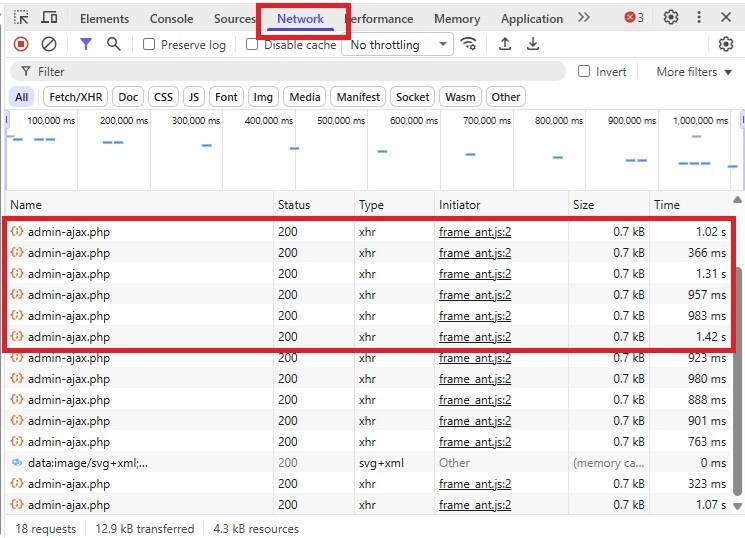Sort requests by Time column

690,205
